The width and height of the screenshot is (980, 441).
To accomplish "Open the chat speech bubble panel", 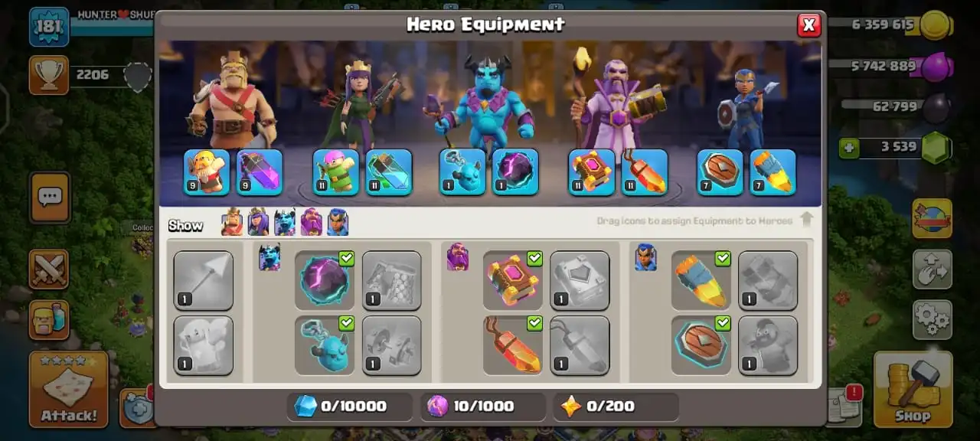I will click(50, 198).
